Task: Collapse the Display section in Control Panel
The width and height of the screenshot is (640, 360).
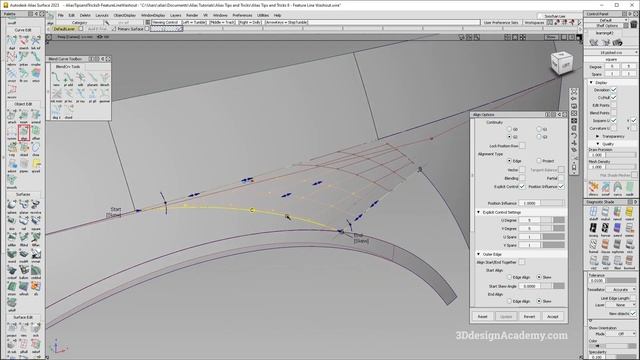Action: (591, 82)
